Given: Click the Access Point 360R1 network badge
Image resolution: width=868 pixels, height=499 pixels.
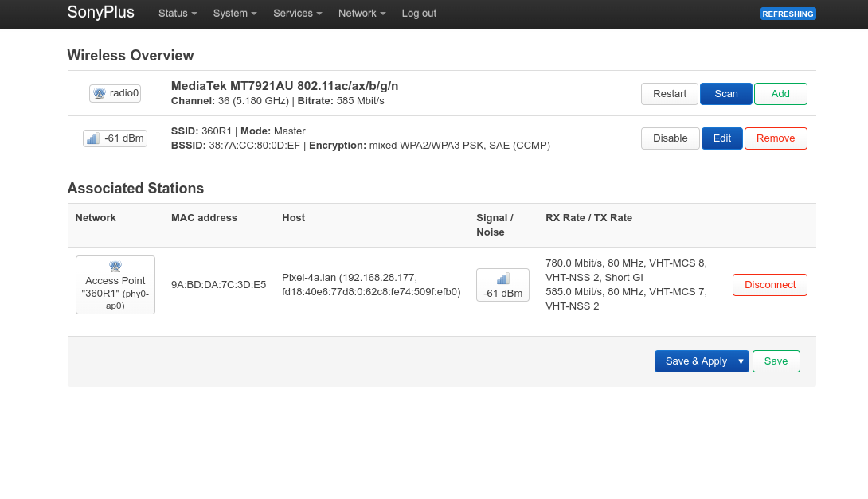Looking at the screenshot, I should tap(115, 285).
